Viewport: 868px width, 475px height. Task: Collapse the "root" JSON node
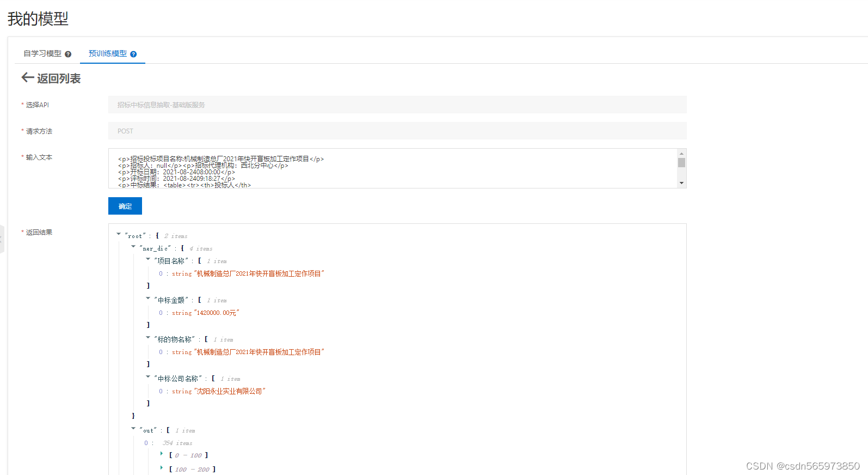point(119,234)
